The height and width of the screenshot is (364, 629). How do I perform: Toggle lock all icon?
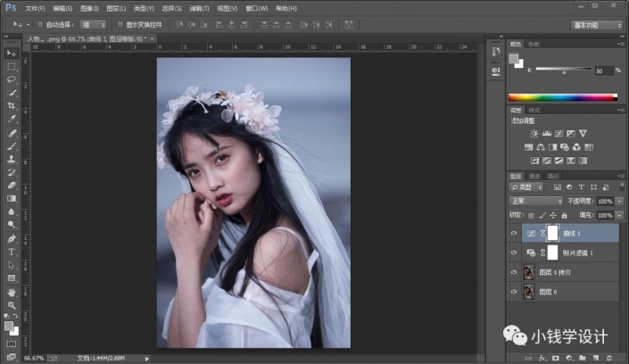[565, 216]
